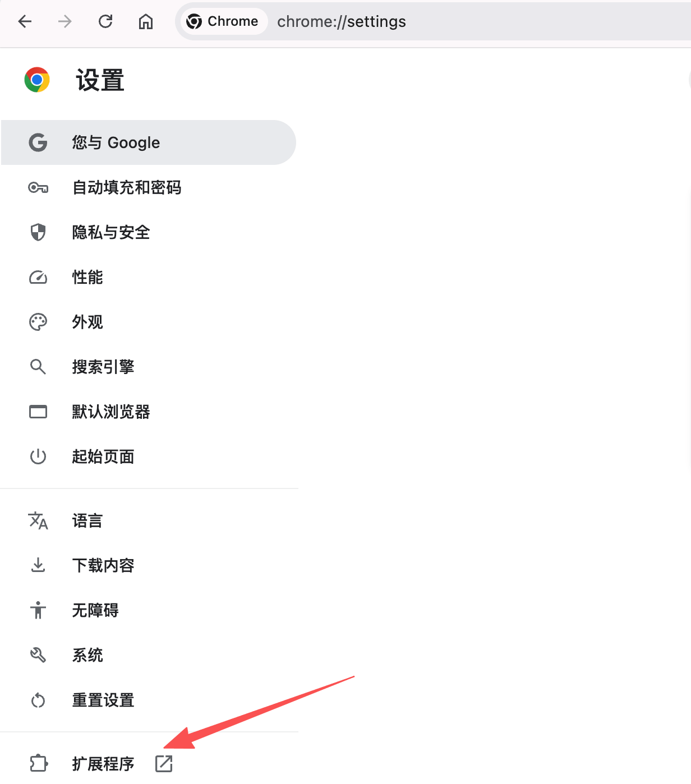Click the Chrome logo beside the 设置 heading

click(37, 80)
